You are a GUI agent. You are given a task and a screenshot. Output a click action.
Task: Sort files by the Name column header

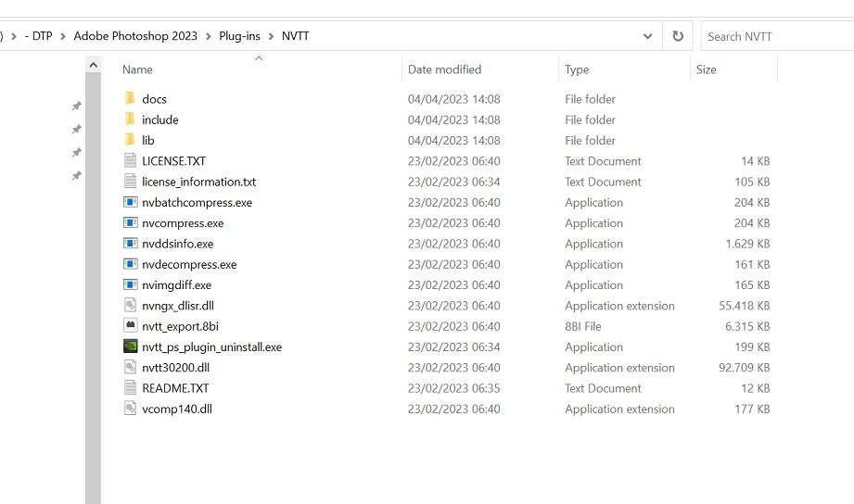tap(137, 69)
